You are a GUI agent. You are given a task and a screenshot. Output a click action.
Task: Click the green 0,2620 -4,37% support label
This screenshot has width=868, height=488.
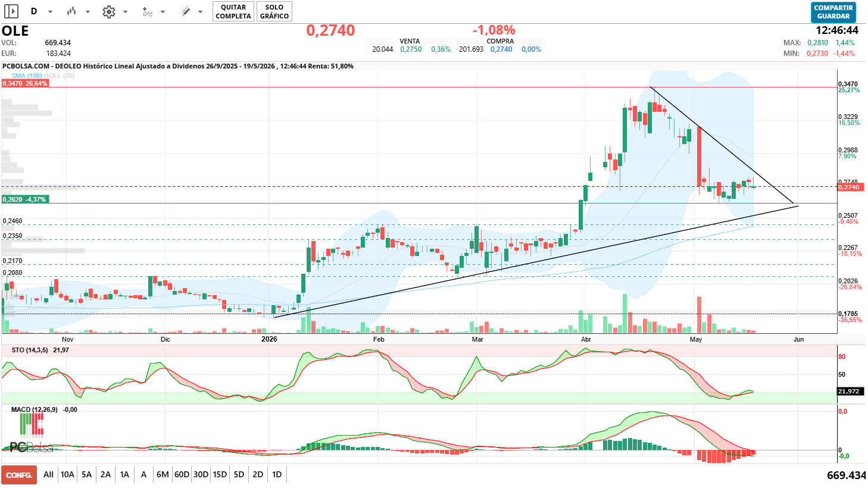coord(24,199)
